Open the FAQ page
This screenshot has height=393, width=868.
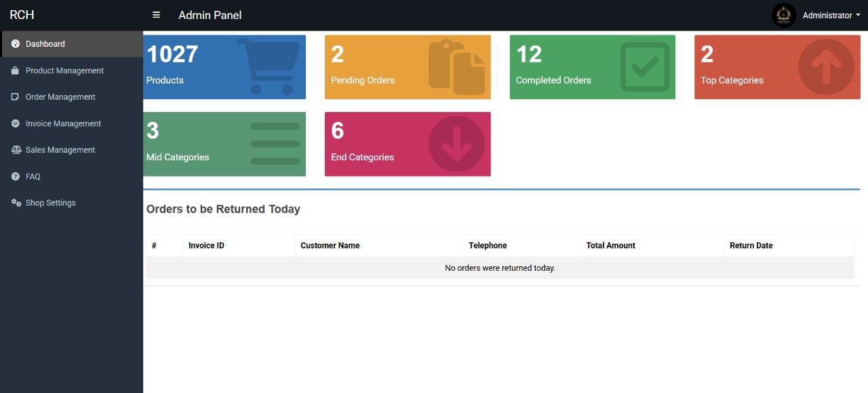[33, 176]
